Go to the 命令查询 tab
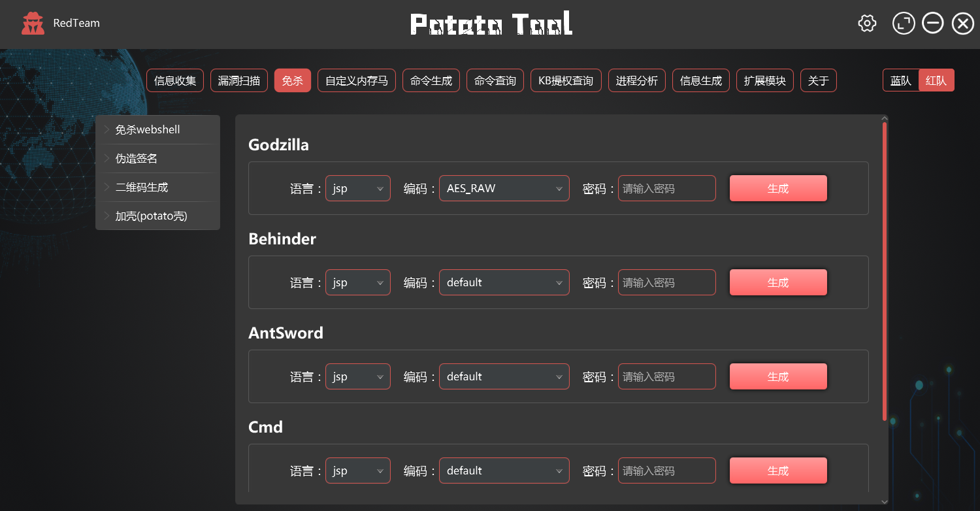Viewport: 980px width, 511px height. point(495,80)
